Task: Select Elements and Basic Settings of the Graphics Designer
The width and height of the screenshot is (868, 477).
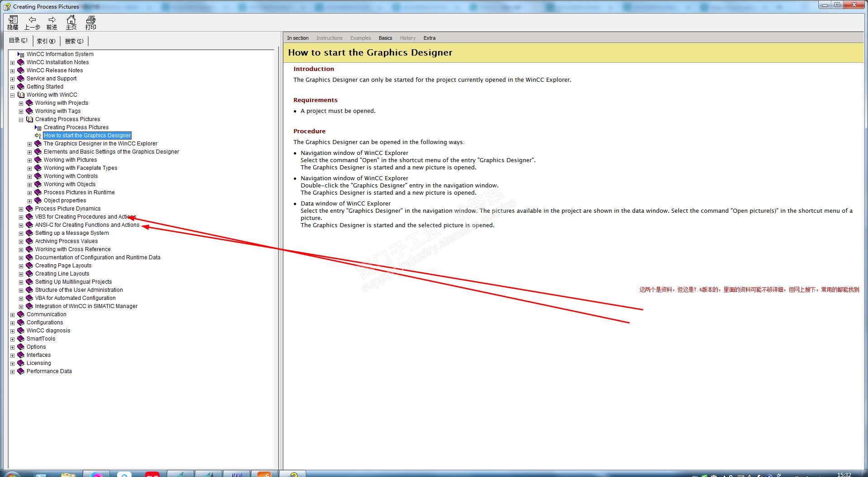Action: (x=111, y=152)
